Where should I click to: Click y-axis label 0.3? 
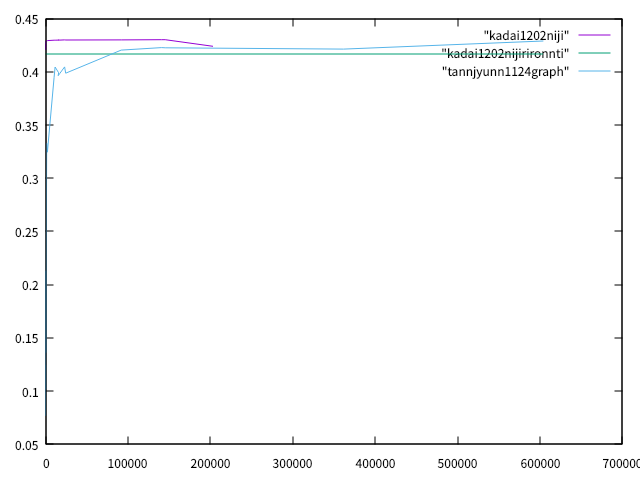30,179
